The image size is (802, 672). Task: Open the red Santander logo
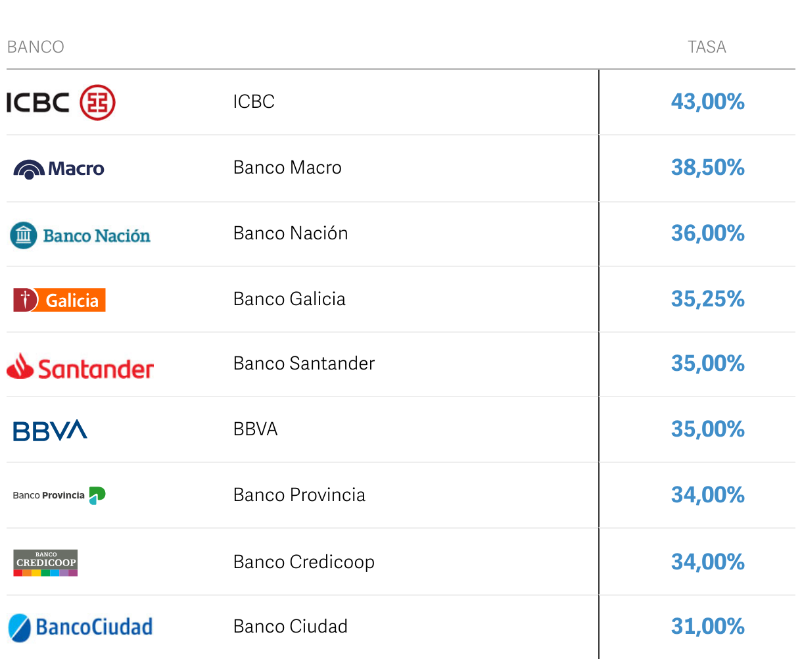tap(80, 367)
